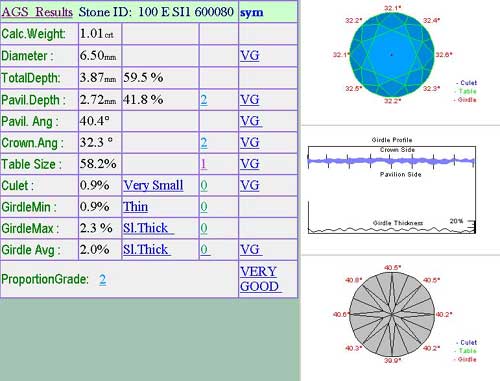Click the VG link for Girdle Avg
Image resolution: width=500 pixels, height=381 pixels.
tap(251, 250)
